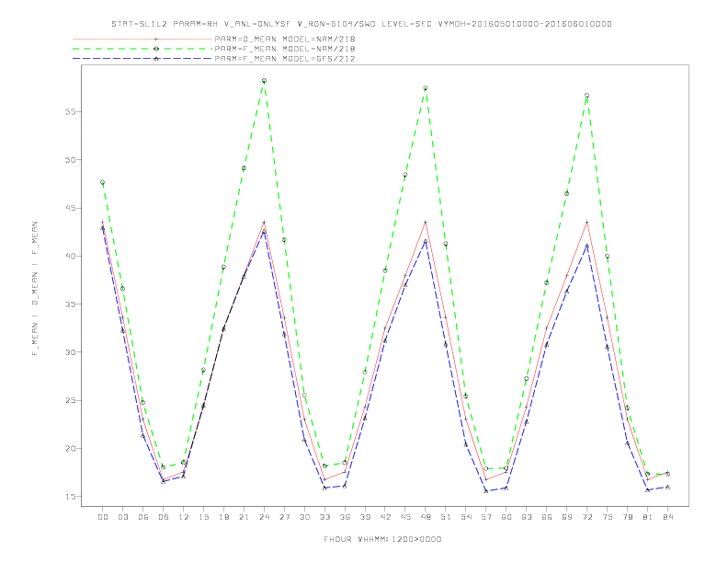The width and height of the screenshot is (728, 563).
Task: Click x-axis forecast hour label 24
Action: click(264, 517)
